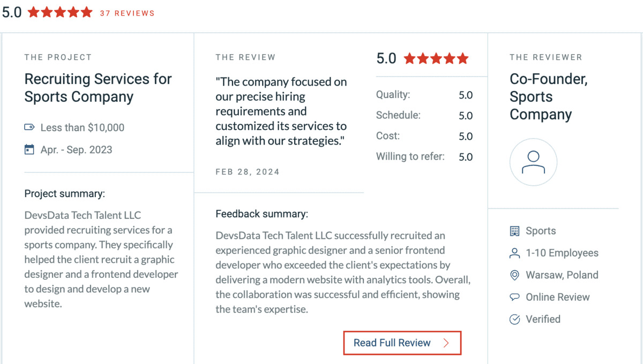Click the person icon next to 1-10 Employees
This screenshot has width=643, height=364.
[514, 253]
